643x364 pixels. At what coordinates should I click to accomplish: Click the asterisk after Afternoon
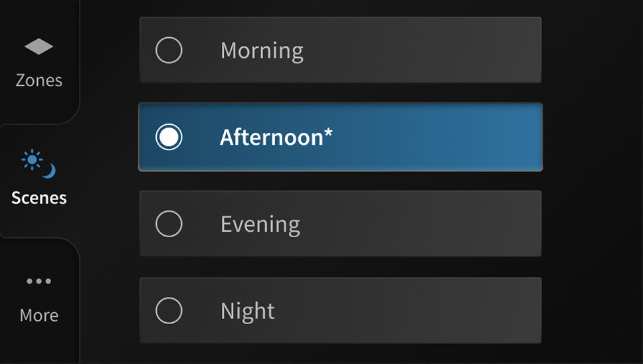pos(328,135)
